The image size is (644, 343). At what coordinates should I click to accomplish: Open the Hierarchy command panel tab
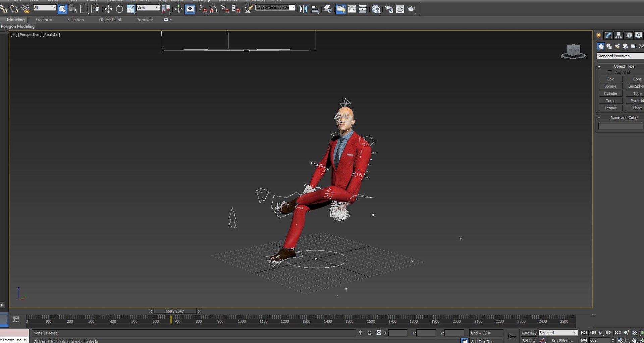coord(619,35)
